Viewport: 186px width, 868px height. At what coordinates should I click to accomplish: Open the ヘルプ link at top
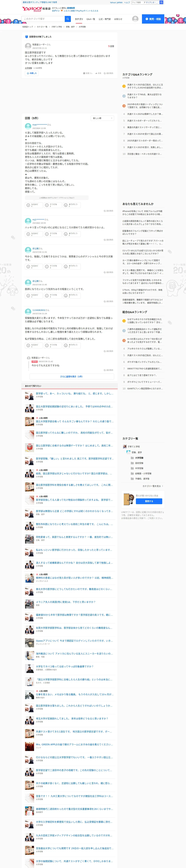(127, 2)
